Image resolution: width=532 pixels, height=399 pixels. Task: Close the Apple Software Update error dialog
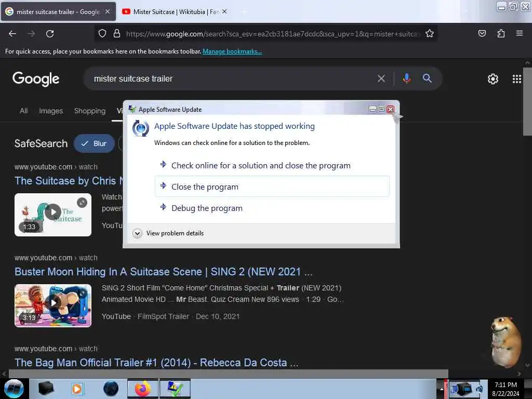(x=391, y=109)
